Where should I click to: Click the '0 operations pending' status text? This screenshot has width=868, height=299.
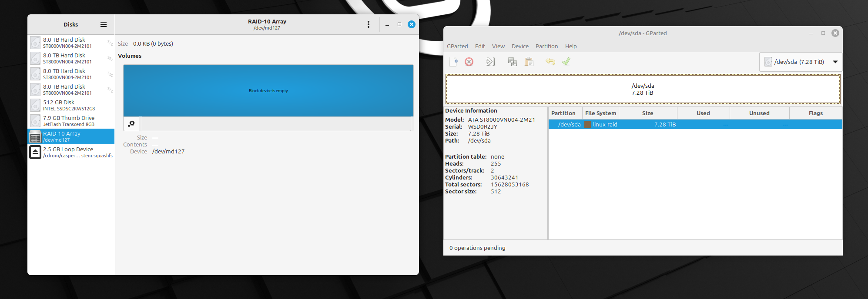pos(477,248)
